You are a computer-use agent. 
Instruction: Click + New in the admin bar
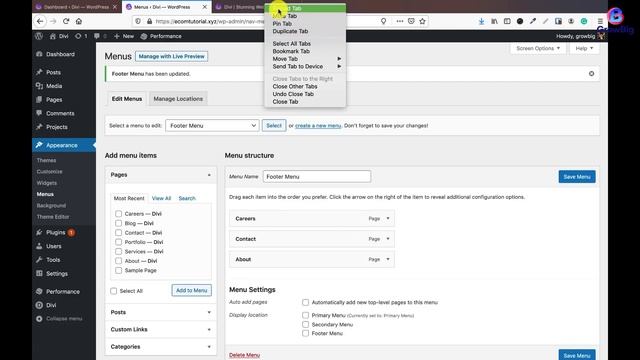(124, 36)
